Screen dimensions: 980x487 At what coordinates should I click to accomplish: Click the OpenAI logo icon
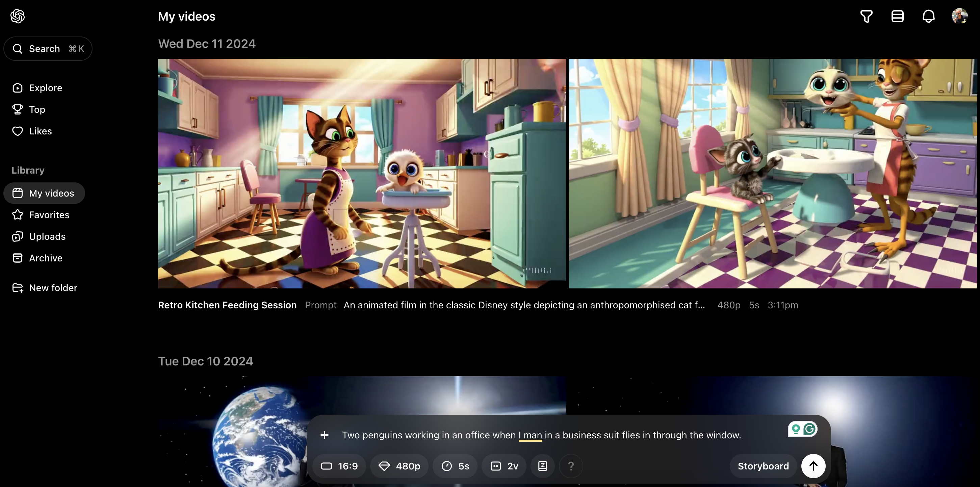click(18, 16)
